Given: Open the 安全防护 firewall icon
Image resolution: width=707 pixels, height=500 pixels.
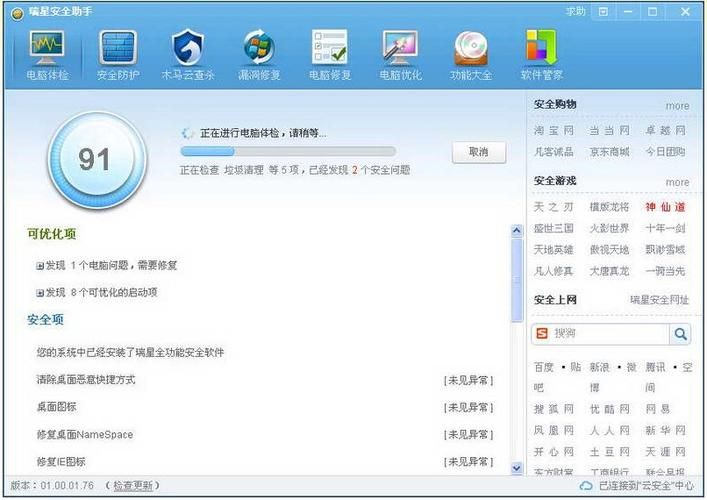Looking at the screenshot, I should (x=118, y=48).
